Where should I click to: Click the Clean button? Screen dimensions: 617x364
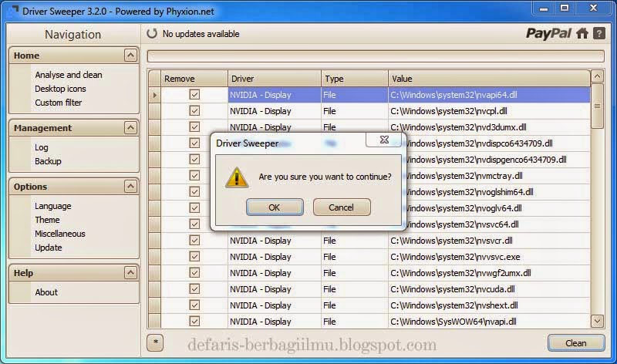(575, 343)
